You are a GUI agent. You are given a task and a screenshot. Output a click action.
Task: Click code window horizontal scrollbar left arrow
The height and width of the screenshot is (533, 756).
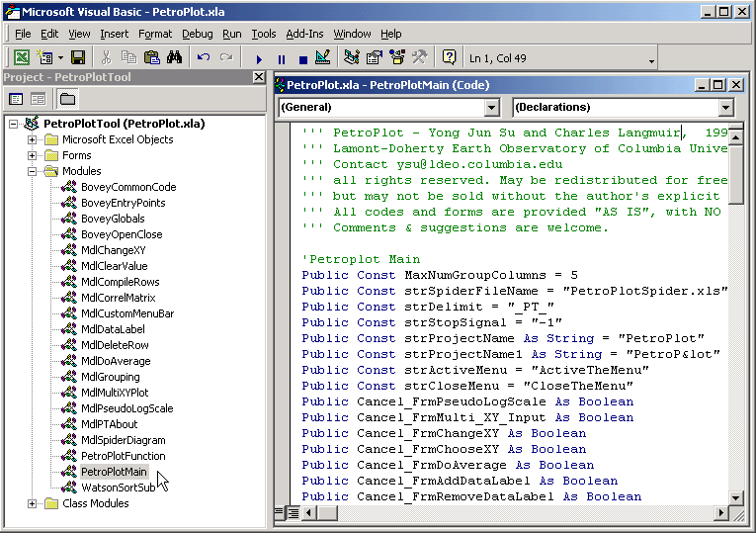click(x=309, y=512)
